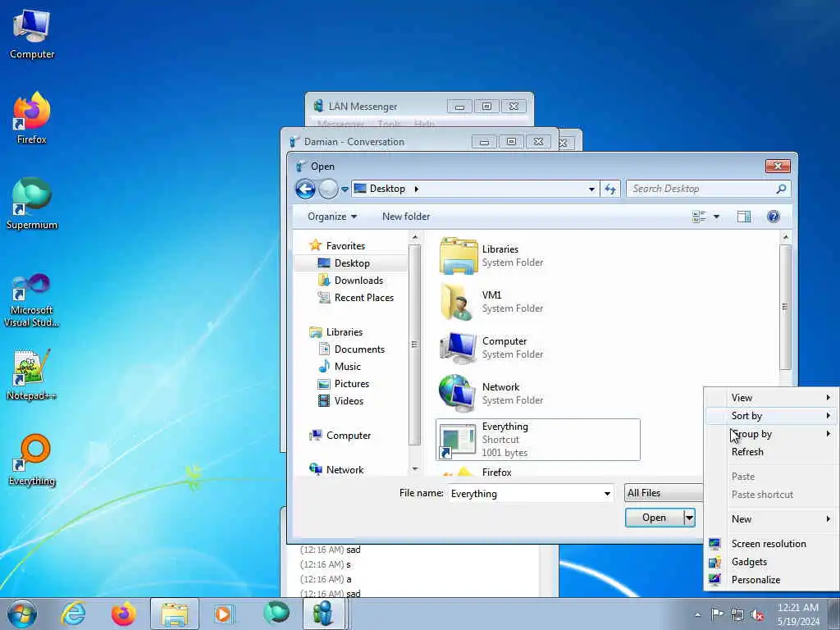The height and width of the screenshot is (630, 840).
Task: Select the Supermium desktop shortcut
Action: [x=32, y=204]
